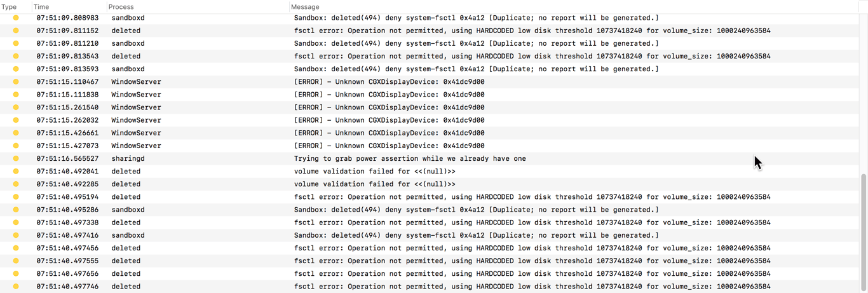This screenshot has height=293, width=868.
Task: Select 'Unknown CGXDisplayDevice' message at 07:51:15.261540
Action: [x=389, y=107]
